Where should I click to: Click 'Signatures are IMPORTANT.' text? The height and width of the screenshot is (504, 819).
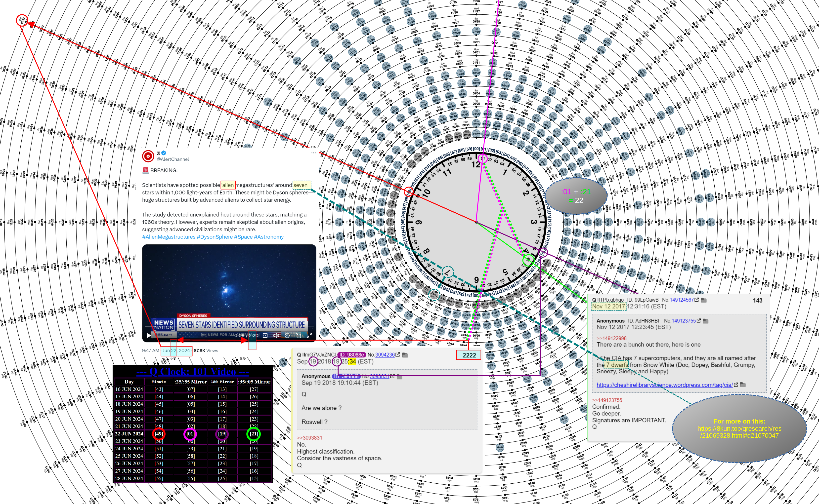629,420
